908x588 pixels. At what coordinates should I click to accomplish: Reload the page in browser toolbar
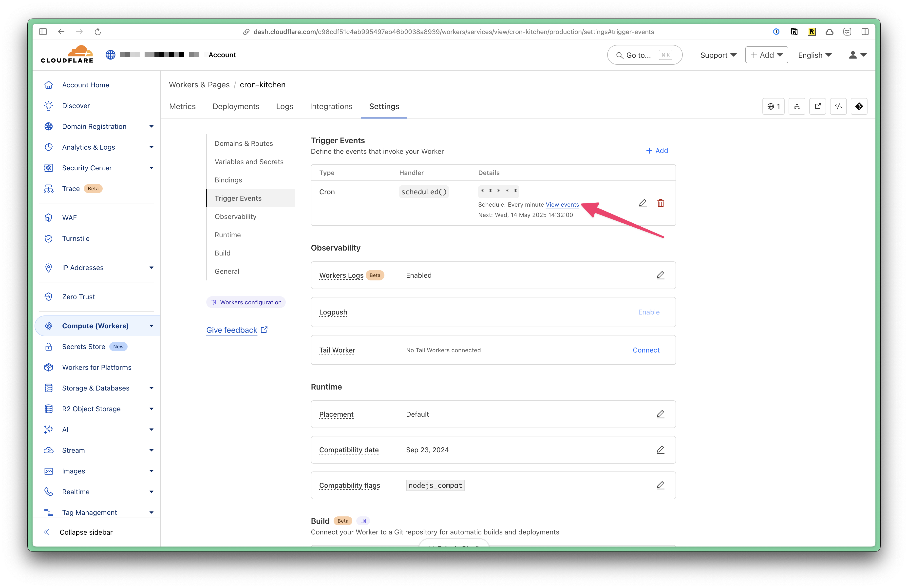click(98, 32)
